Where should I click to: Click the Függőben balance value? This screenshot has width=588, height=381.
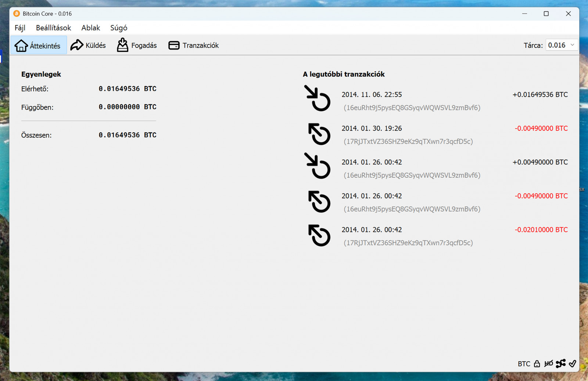(x=128, y=107)
